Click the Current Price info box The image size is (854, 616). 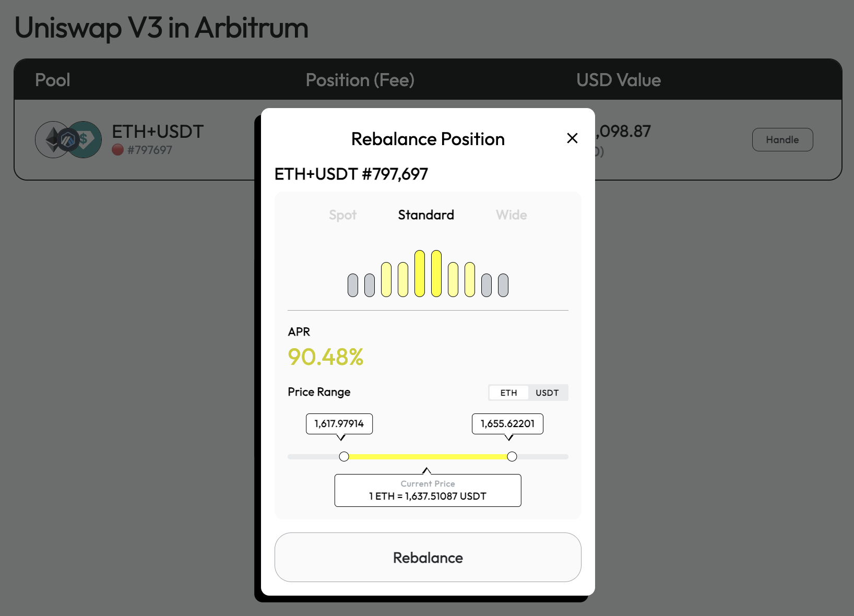click(428, 490)
